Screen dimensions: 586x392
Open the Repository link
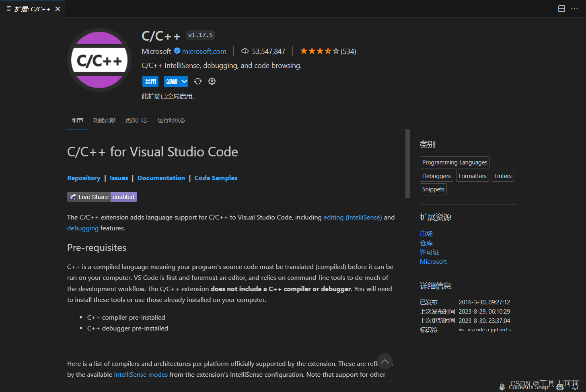click(84, 178)
